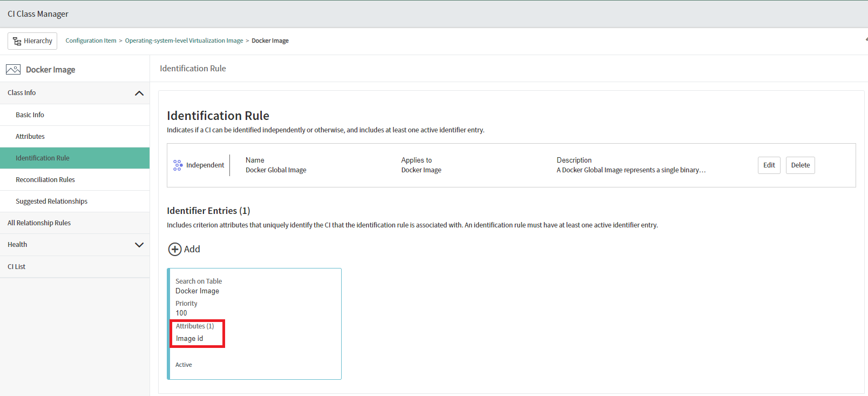
Task: Collapse the Class Info section chevron
Action: click(139, 93)
